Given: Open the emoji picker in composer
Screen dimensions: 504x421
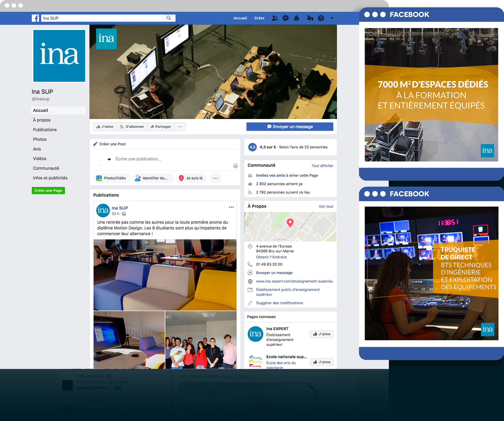Looking at the screenshot, I should point(235,166).
